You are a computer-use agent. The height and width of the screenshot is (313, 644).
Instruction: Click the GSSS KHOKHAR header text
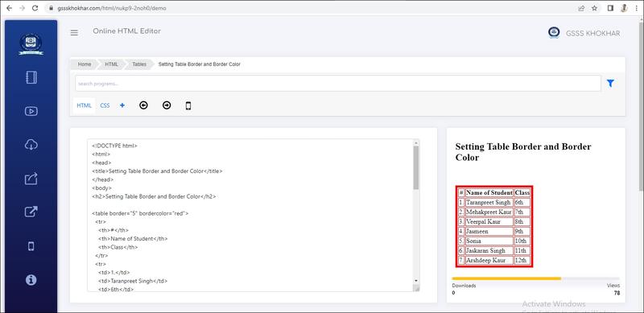click(x=593, y=33)
